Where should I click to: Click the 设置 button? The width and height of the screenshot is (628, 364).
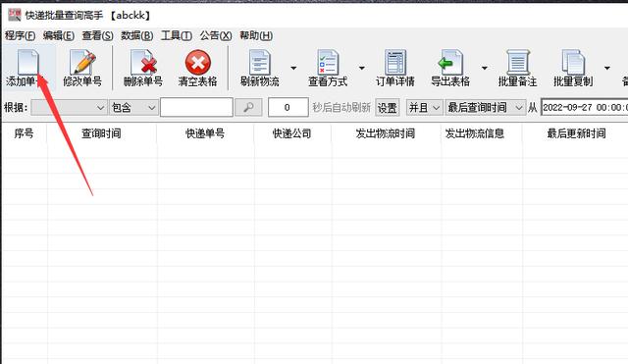[388, 108]
